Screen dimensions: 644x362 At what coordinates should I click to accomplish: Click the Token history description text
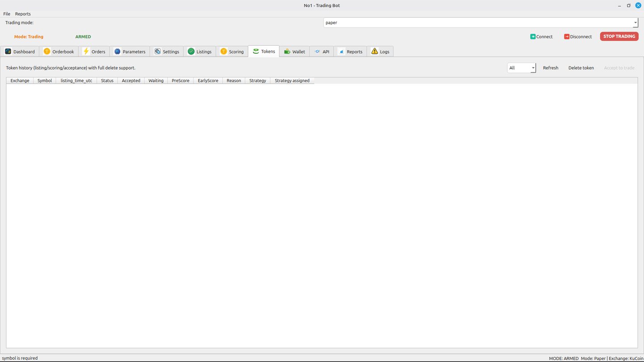pyautogui.click(x=71, y=68)
